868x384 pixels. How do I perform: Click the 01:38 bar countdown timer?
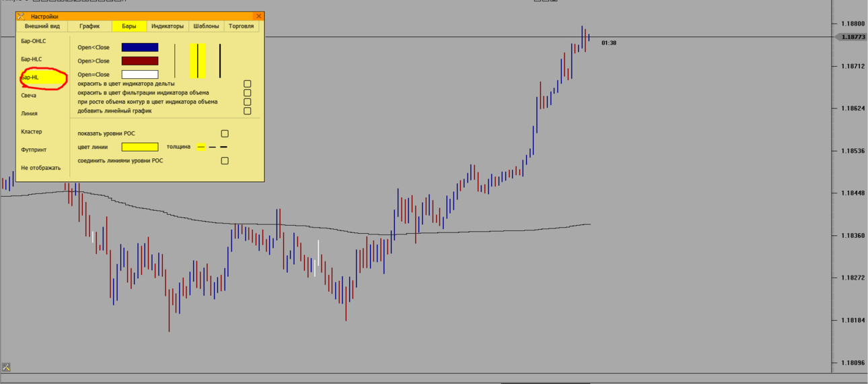tap(609, 43)
